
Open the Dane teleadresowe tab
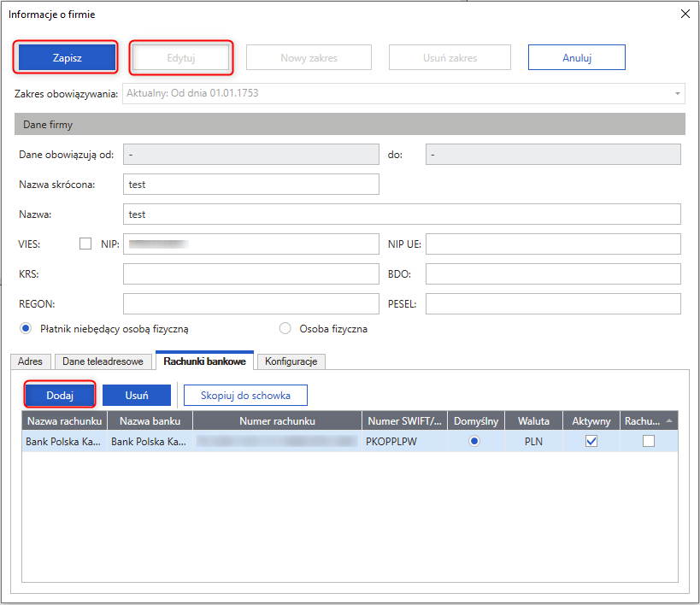click(x=103, y=361)
